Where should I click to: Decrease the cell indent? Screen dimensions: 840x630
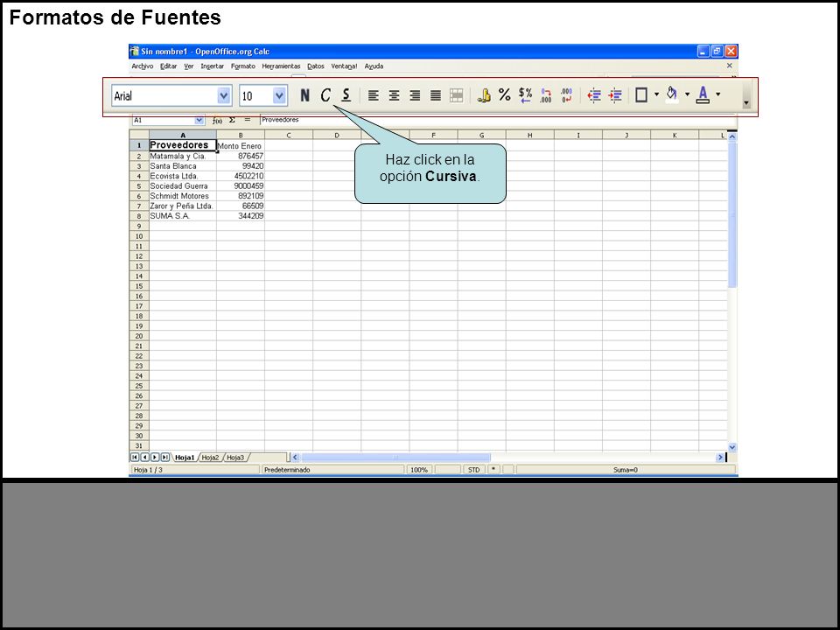click(x=594, y=95)
